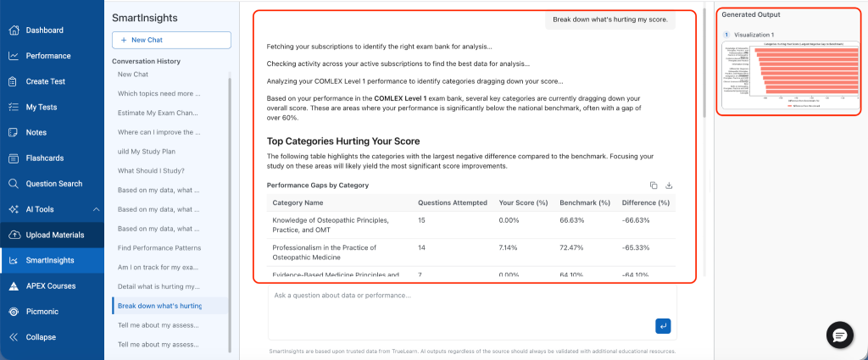
Task: Download the Performance Gaps table
Action: [x=669, y=186]
